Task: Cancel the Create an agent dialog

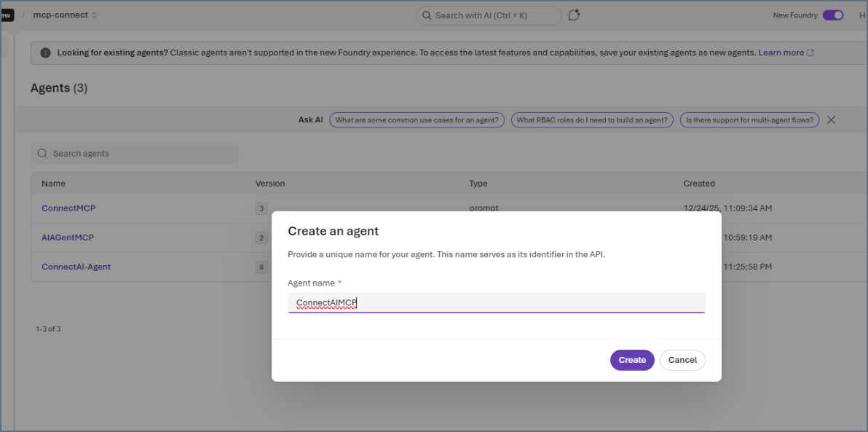Action: (x=682, y=360)
